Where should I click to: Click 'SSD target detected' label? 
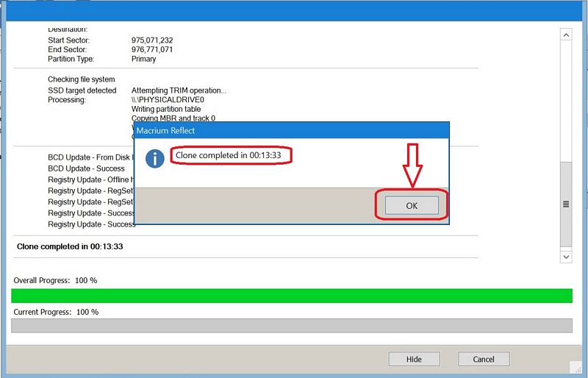click(82, 90)
